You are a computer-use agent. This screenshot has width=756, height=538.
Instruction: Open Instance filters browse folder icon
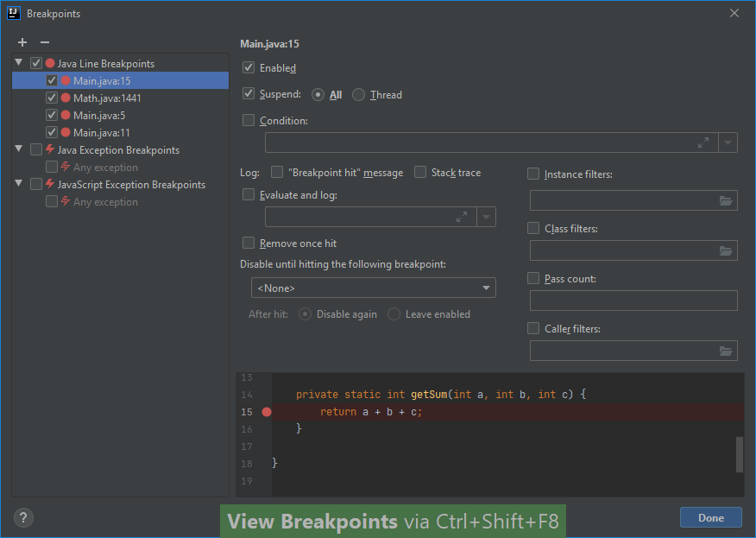[x=726, y=200]
